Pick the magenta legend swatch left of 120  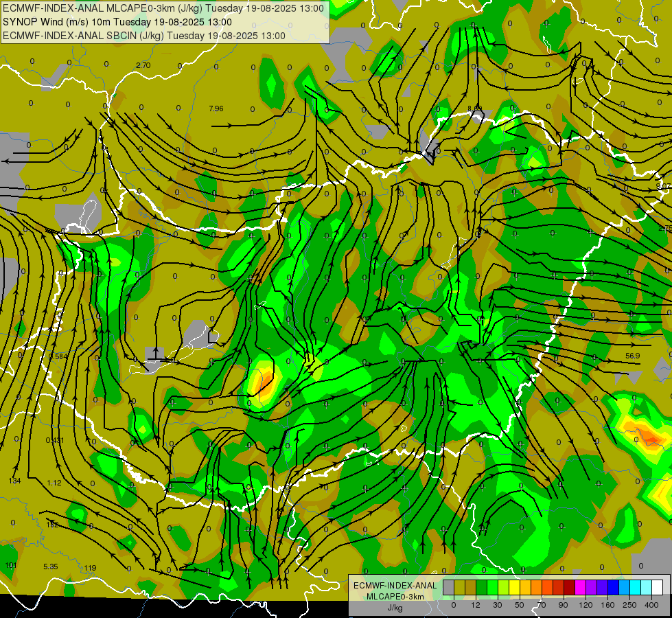point(581,587)
